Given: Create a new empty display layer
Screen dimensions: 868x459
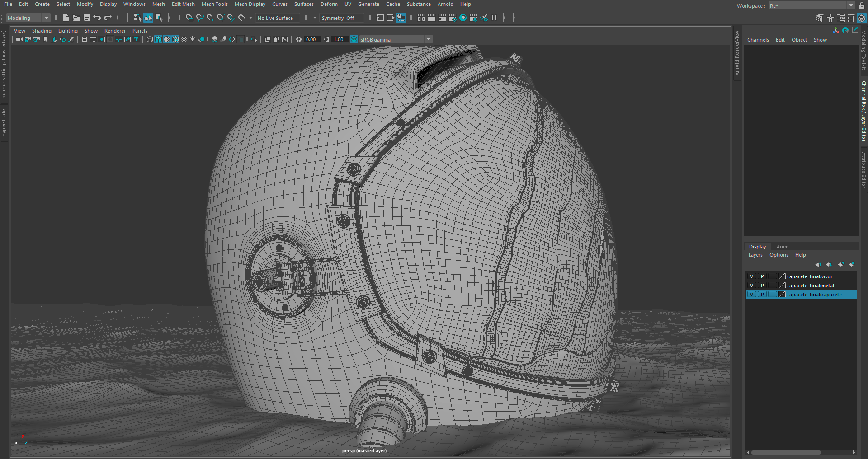Looking at the screenshot, I should click(840, 264).
